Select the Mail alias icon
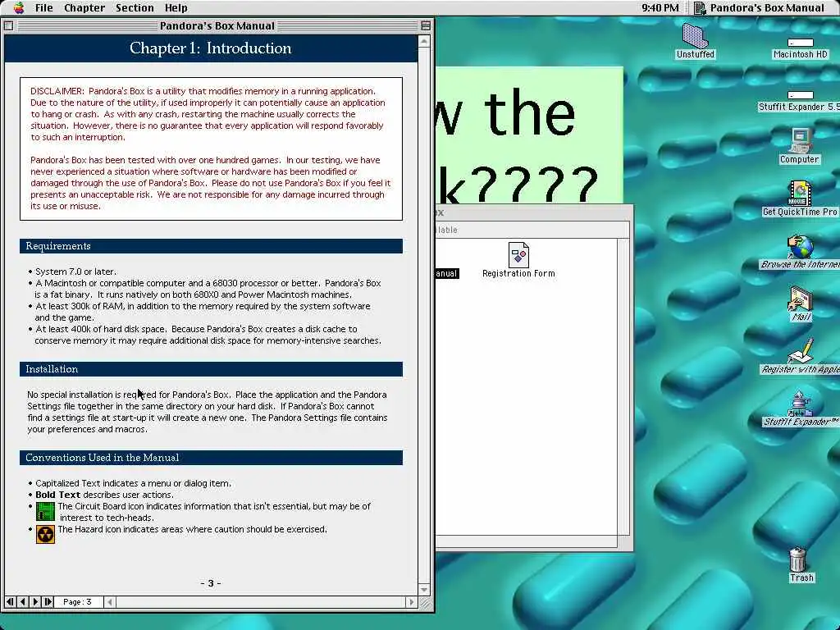The height and width of the screenshot is (630, 840). tap(801, 299)
